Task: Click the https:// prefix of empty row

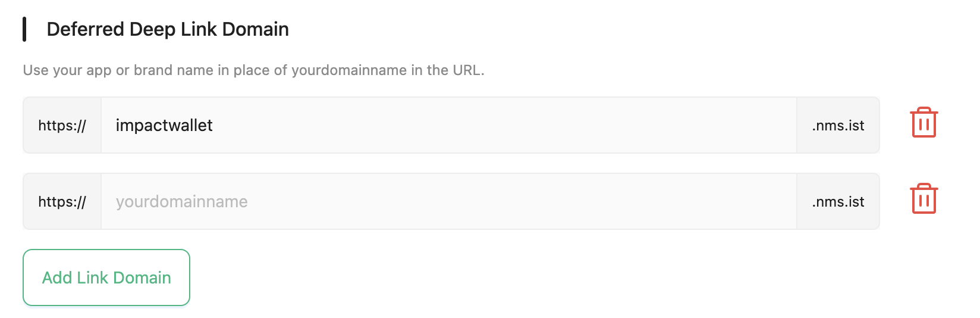Action: click(62, 202)
